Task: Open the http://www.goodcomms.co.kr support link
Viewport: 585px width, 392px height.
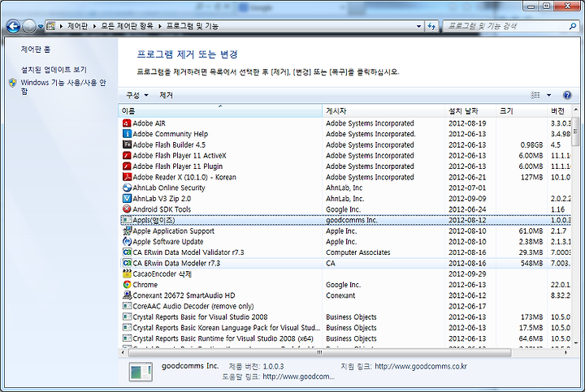Action: pos(421,366)
